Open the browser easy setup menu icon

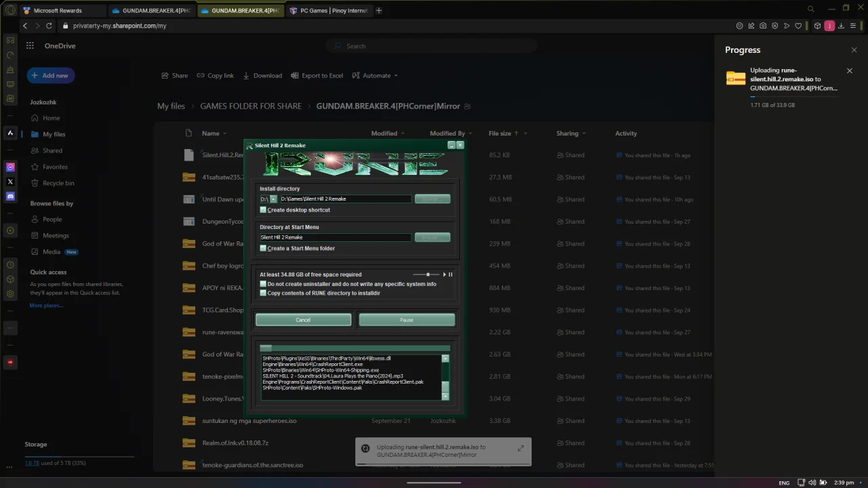click(x=854, y=26)
